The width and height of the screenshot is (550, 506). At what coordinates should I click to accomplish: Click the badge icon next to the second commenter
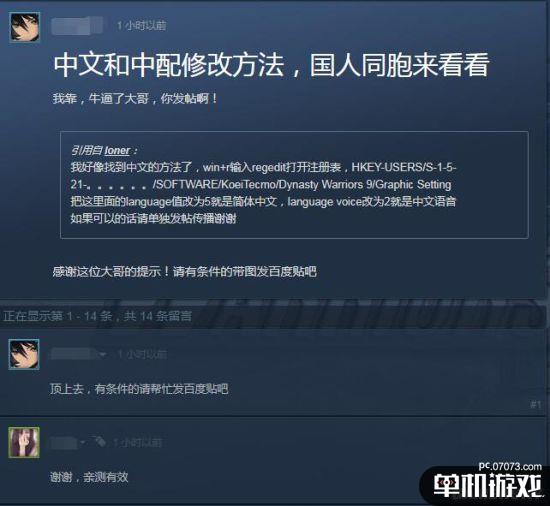coord(99,442)
